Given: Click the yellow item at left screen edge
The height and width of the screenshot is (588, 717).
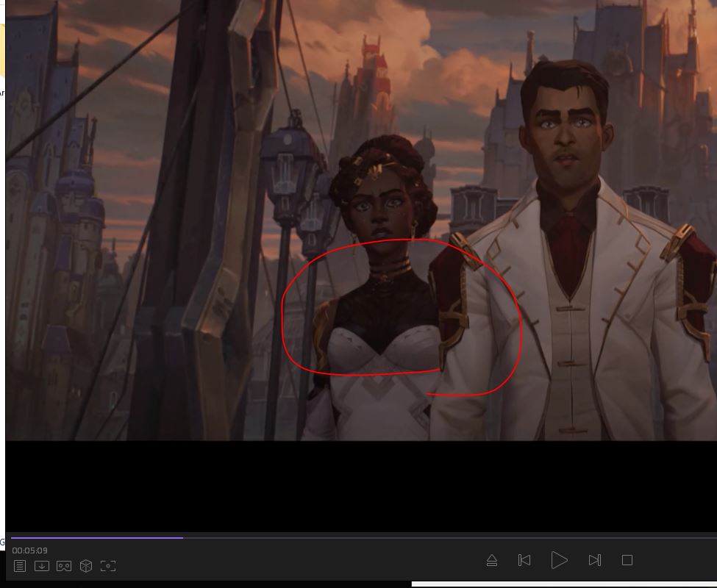Looking at the screenshot, I should 2,51.
